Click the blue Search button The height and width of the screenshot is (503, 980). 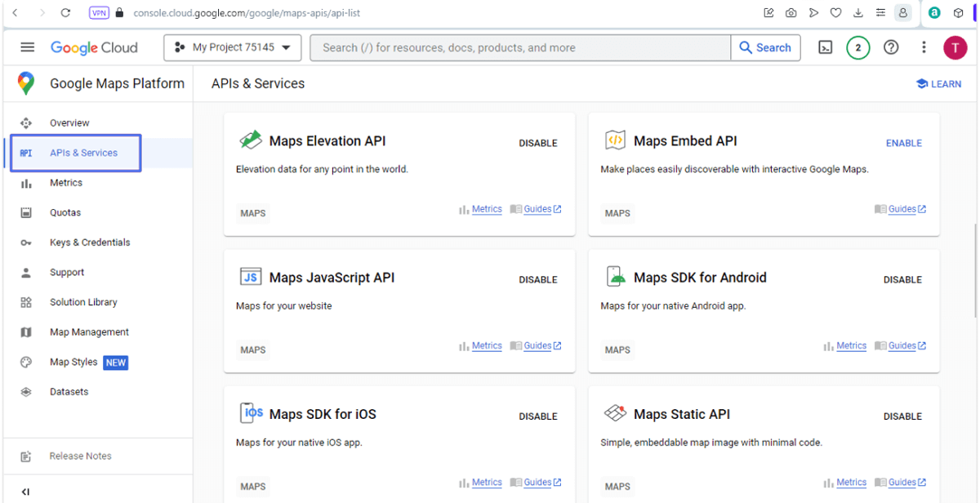tap(765, 47)
